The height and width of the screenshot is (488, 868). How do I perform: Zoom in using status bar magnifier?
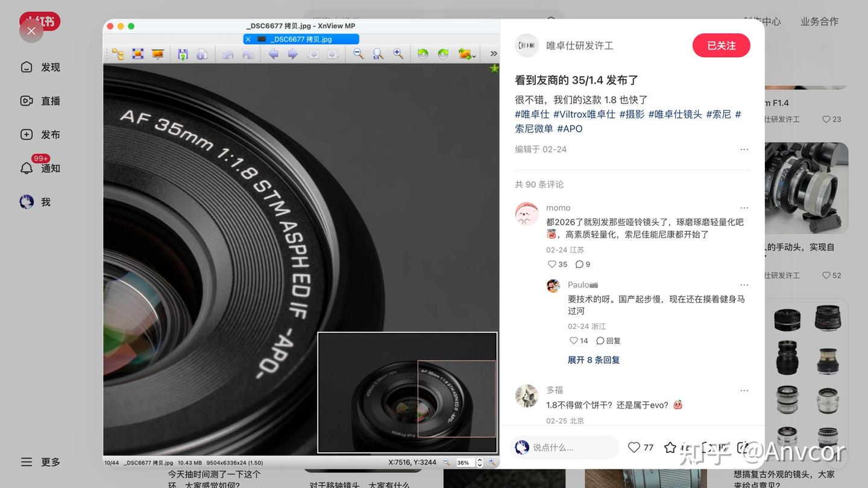point(492,463)
